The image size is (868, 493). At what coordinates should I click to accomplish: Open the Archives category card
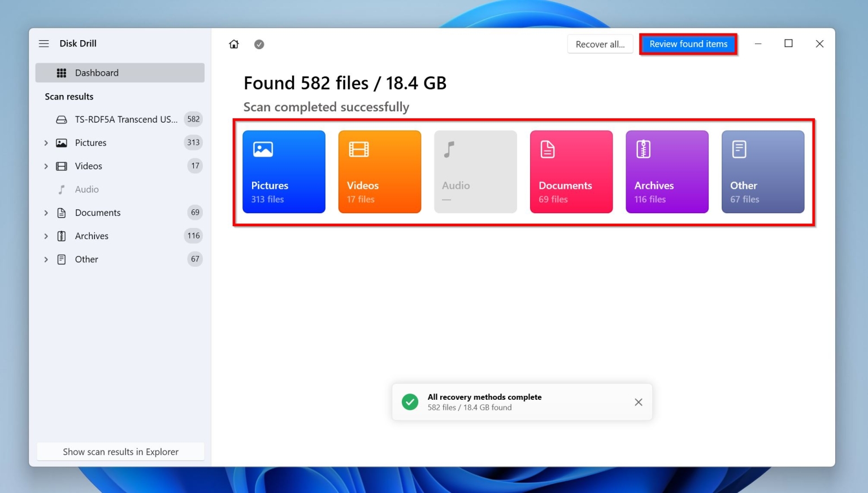[667, 171]
